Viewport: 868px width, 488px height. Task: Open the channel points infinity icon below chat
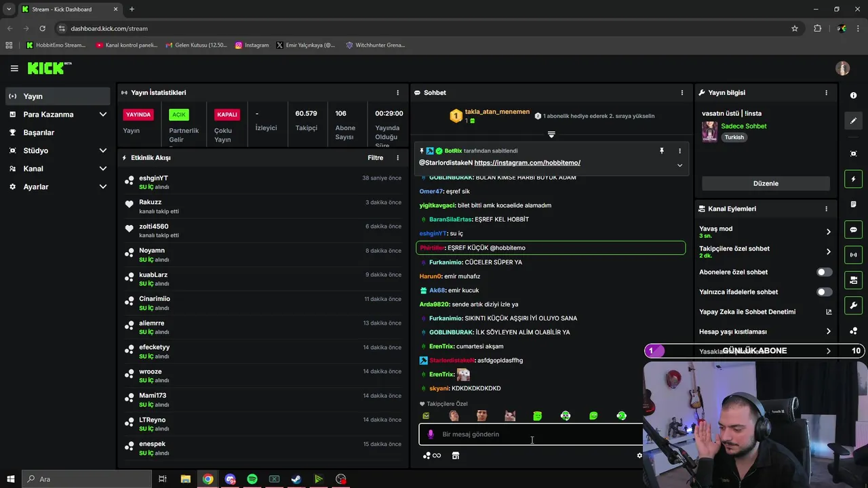pyautogui.click(x=432, y=455)
